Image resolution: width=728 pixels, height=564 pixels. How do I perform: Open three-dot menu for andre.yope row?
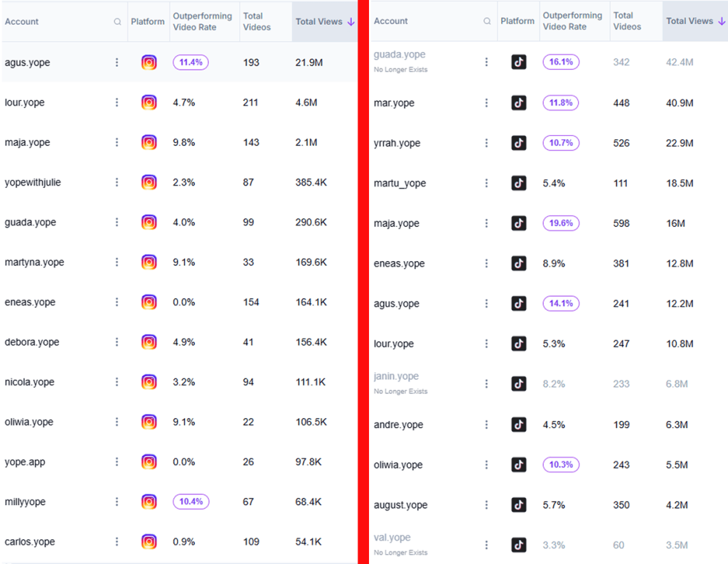tap(487, 425)
